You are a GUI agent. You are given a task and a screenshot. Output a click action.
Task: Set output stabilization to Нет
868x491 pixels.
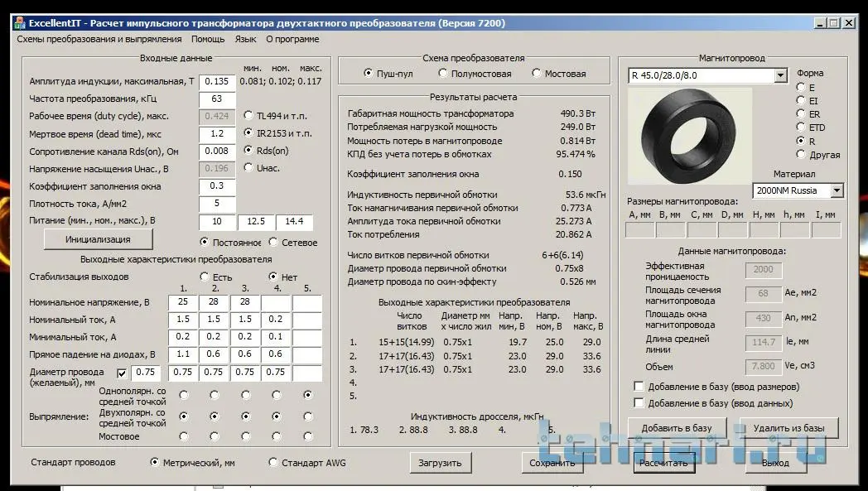pyautogui.click(x=273, y=277)
